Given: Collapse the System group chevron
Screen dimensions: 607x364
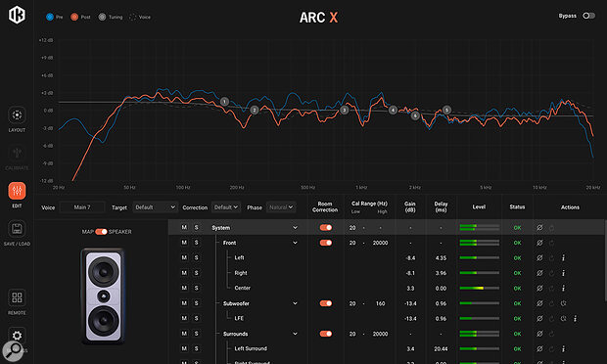Looking at the screenshot, I should coord(295,228).
